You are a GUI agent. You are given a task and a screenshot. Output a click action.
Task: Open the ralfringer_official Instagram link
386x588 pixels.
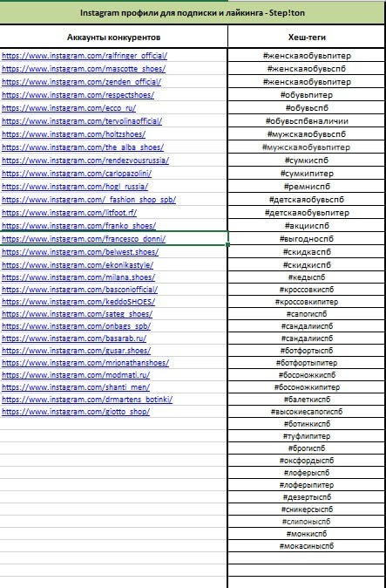click(x=85, y=56)
